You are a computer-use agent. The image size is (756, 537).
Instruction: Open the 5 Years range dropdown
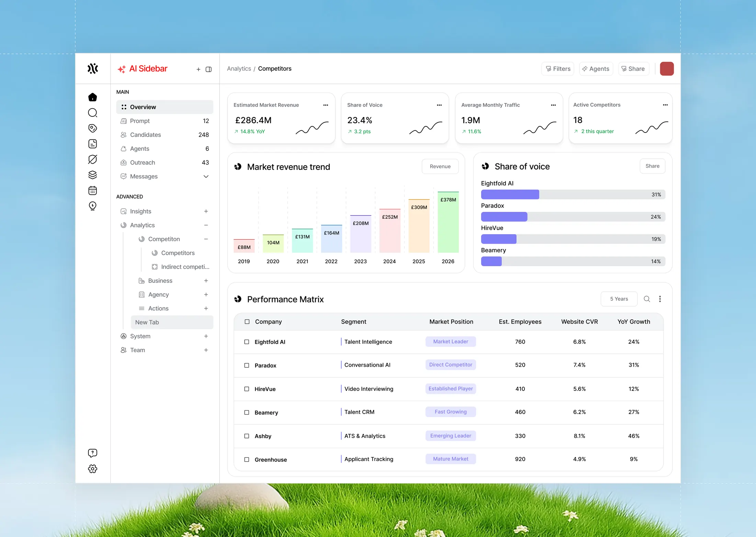(619, 299)
